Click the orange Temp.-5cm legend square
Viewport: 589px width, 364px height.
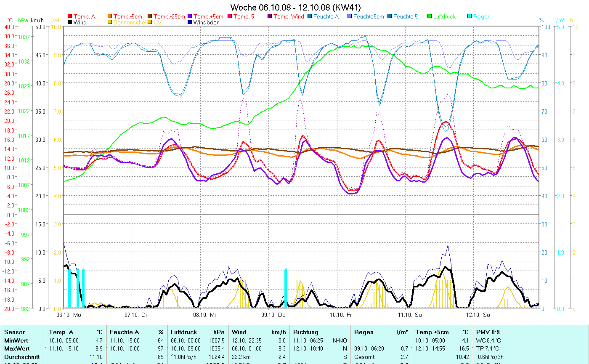pyautogui.click(x=110, y=17)
